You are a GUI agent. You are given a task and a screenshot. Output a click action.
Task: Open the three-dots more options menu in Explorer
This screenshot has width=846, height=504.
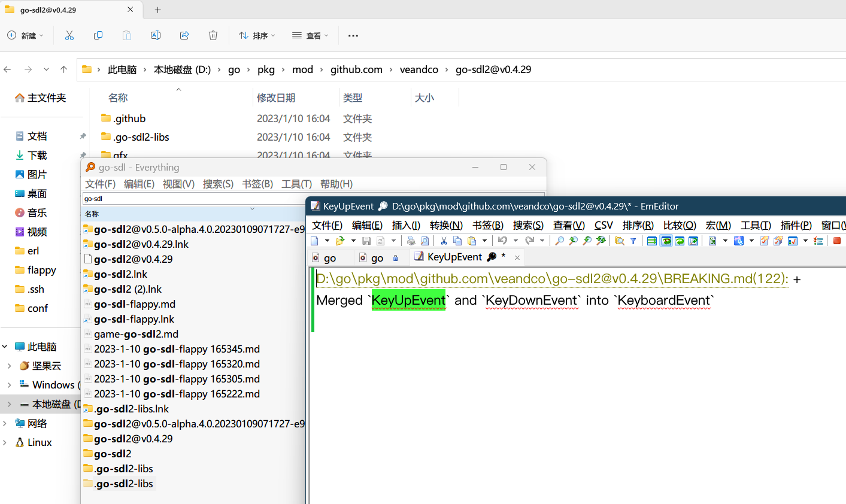point(353,35)
